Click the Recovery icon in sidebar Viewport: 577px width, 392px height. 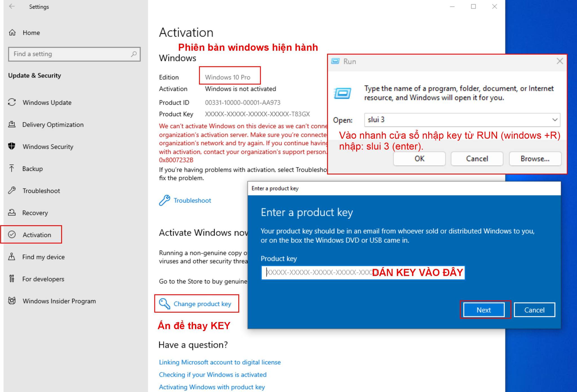click(x=12, y=212)
